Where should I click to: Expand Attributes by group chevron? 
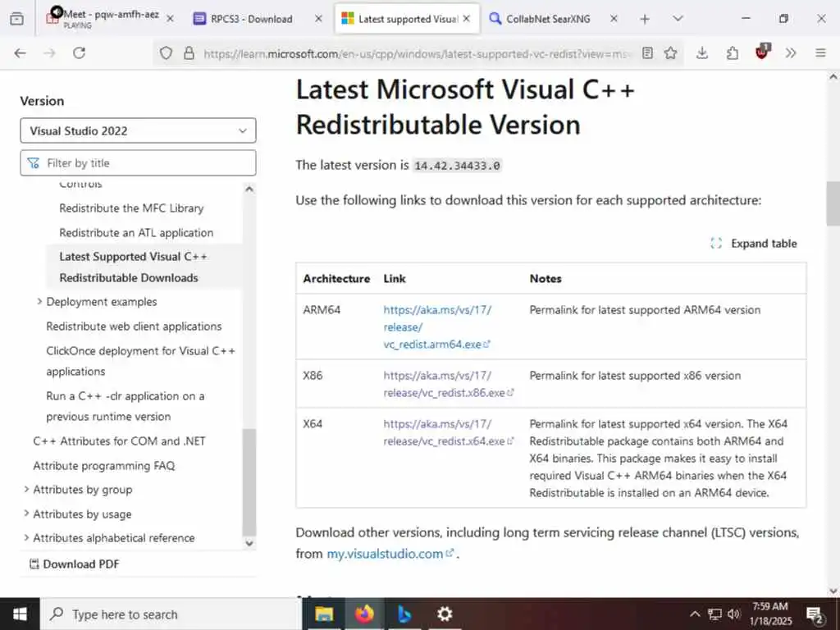click(x=26, y=490)
